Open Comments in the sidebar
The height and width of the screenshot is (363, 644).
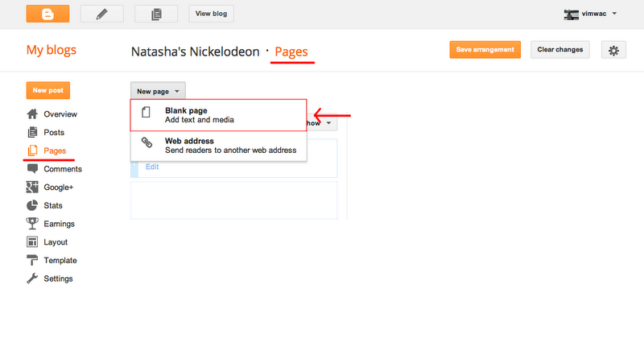[63, 169]
